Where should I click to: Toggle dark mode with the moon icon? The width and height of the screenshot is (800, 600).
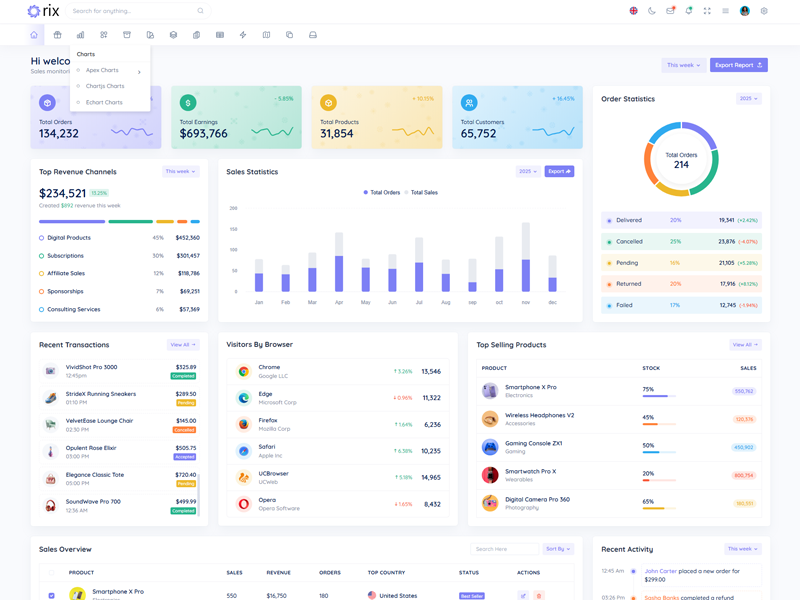point(652,11)
